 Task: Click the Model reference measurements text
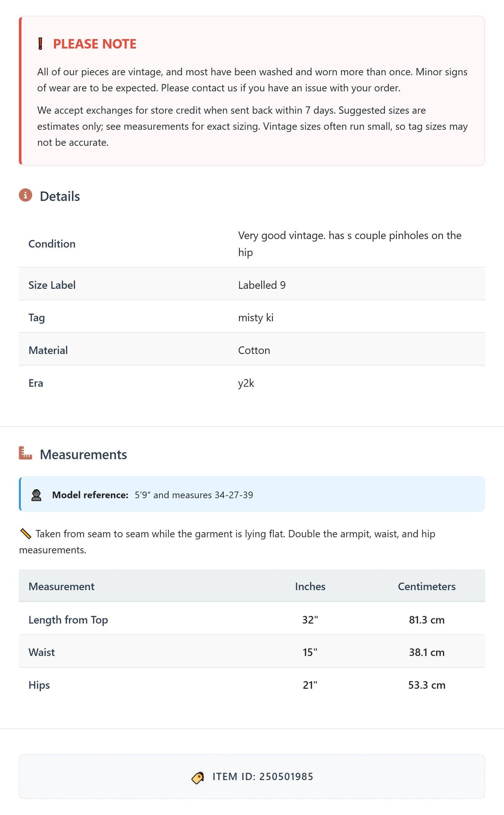(194, 495)
